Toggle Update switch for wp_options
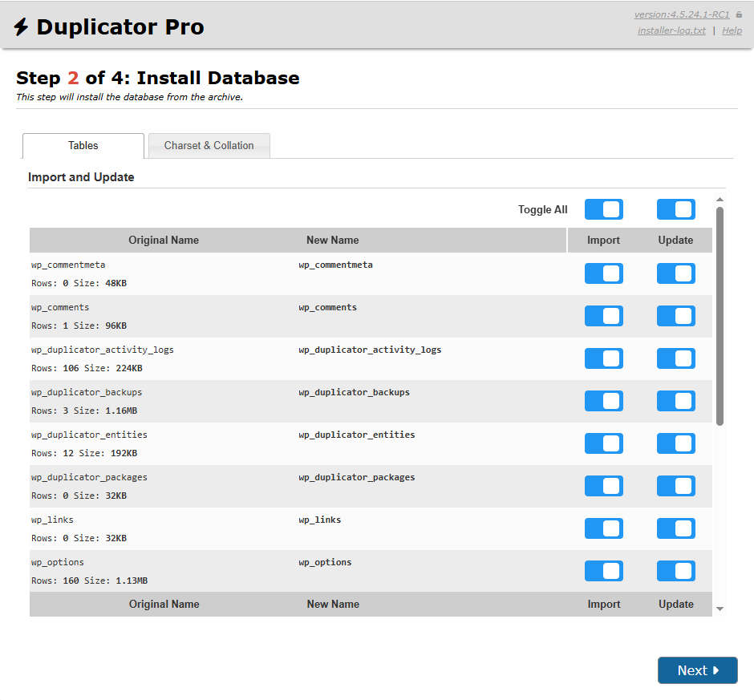Screen dimensions: 754x700 coord(675,571)
